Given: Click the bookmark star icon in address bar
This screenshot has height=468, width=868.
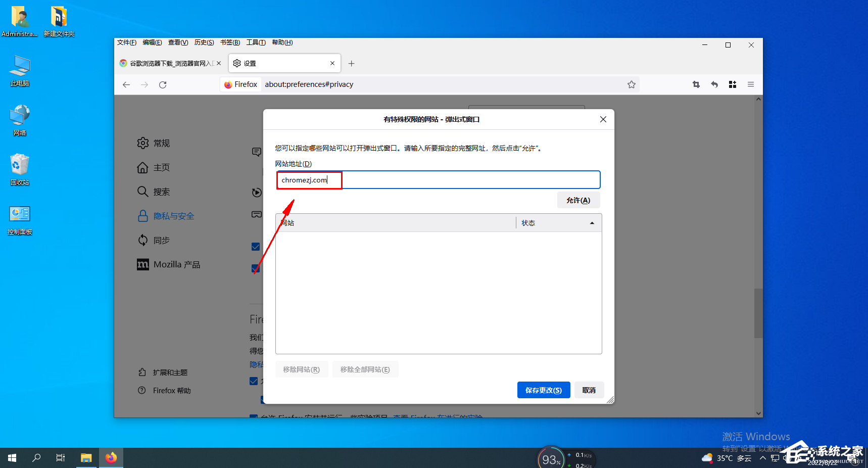Looking at the screenshot, I should coord(631,84).
